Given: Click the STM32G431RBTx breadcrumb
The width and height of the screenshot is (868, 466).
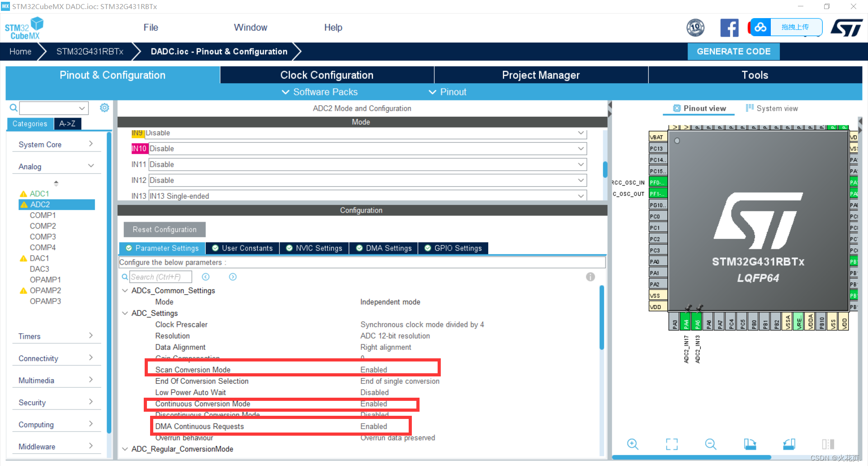Looking at the screenshot, I should [x=90, y=52].
